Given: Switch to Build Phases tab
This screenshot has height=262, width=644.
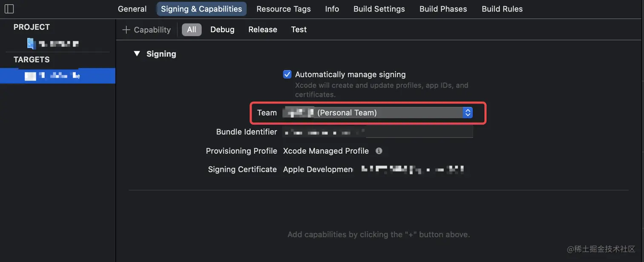Looking at the screenshot, I should (x=443, y=9).
